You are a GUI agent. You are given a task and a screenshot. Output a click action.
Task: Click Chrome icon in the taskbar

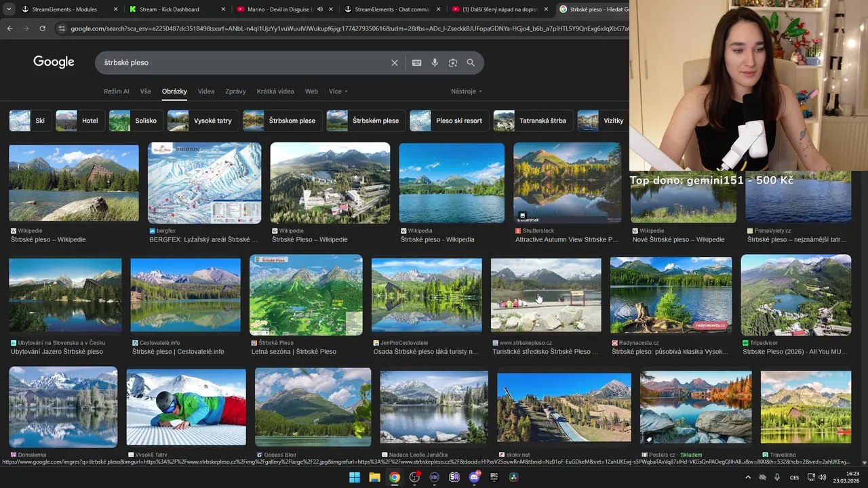tap(395, 477)
